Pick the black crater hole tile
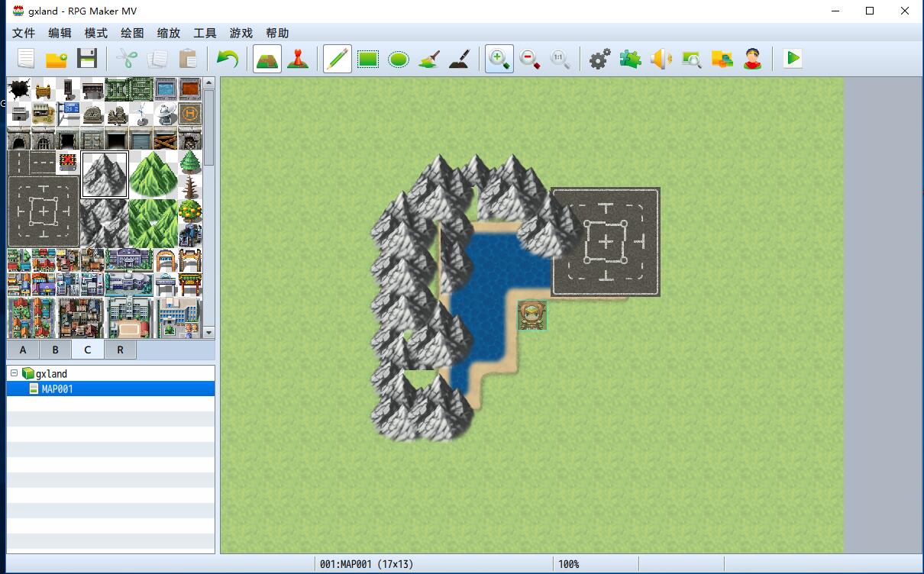 click(19, 89)
